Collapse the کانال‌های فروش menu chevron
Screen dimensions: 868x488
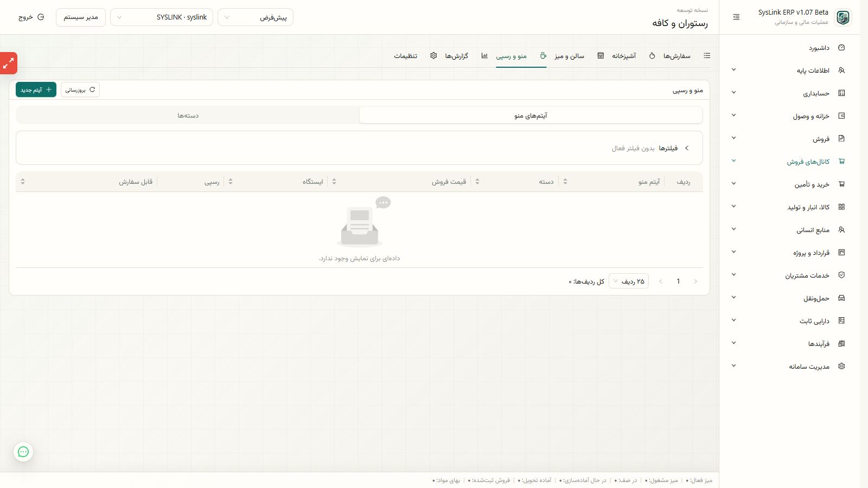(x=733, y=161)
